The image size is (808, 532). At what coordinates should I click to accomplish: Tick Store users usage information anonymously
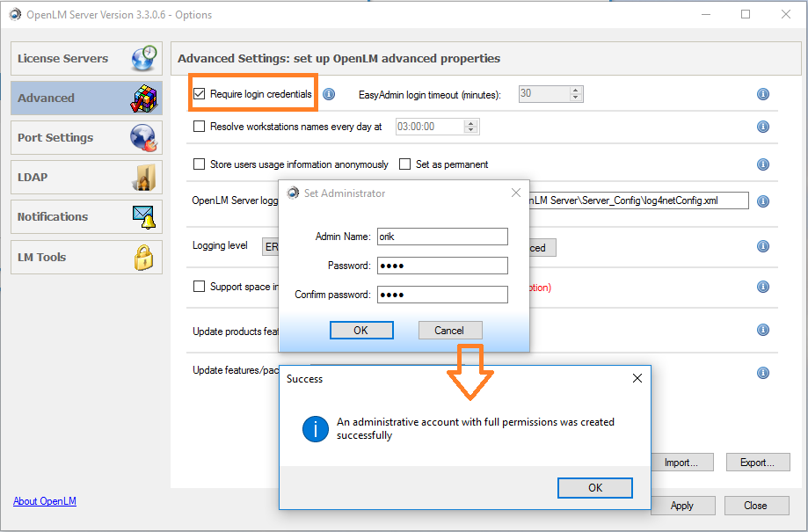click(x=200, y=164)
